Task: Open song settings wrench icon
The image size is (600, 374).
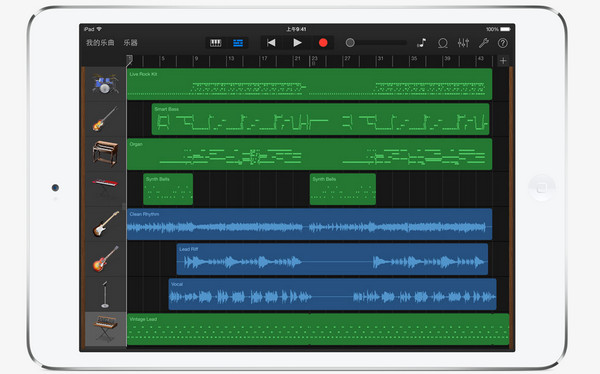Action: (484, 43)
